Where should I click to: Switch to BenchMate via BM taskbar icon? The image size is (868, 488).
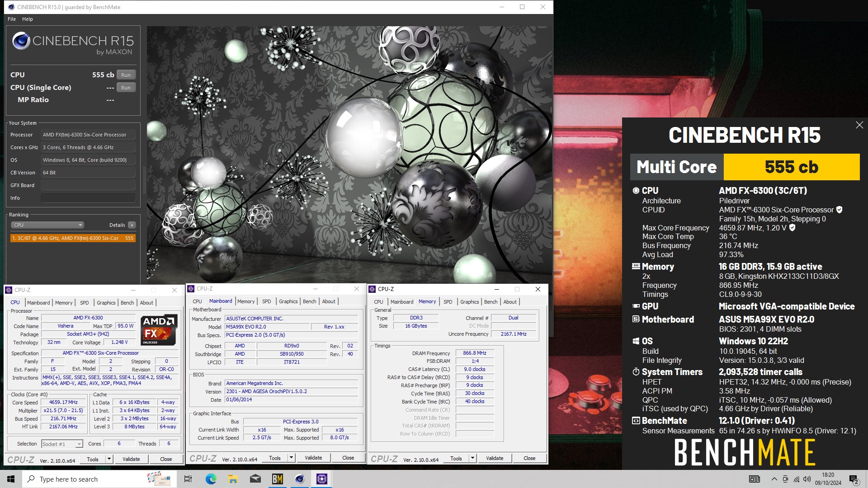[277, 479]
